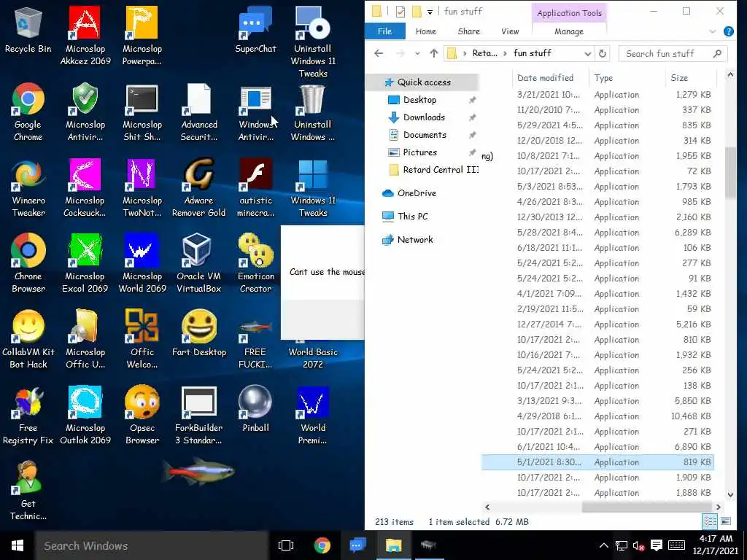Open Advanced Securit... desktop icon
The height and width of the screenshot is (560, 747).
199,112
